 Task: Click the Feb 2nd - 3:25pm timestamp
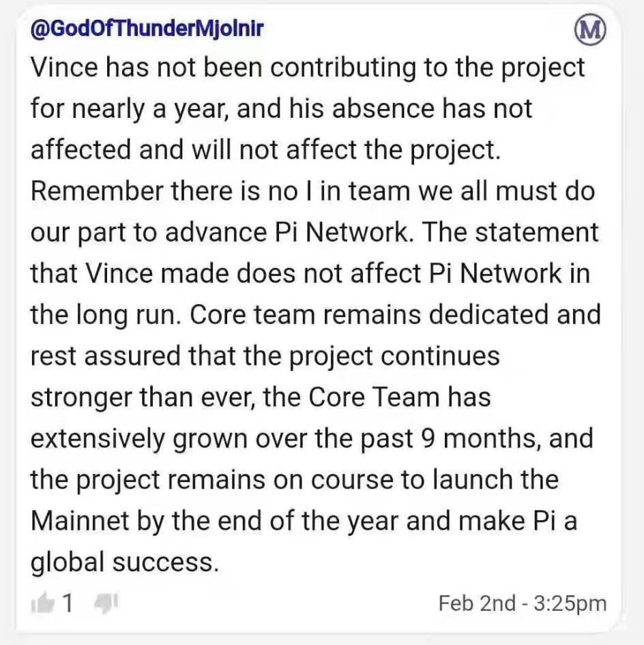pyautogui.click(x=523, y=603)
